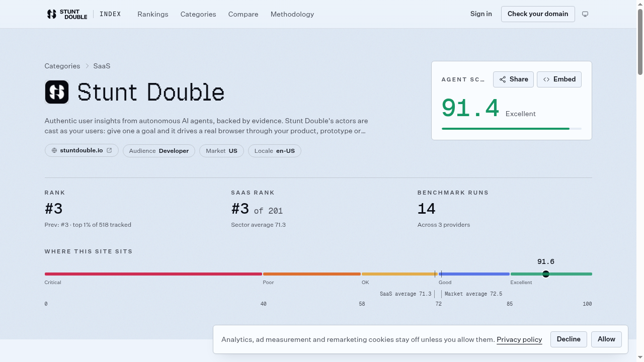Image resolution: width=644 pixels, height=362 pixels.
Task: Click the scale tick number 40
Action: pos(263,304)
